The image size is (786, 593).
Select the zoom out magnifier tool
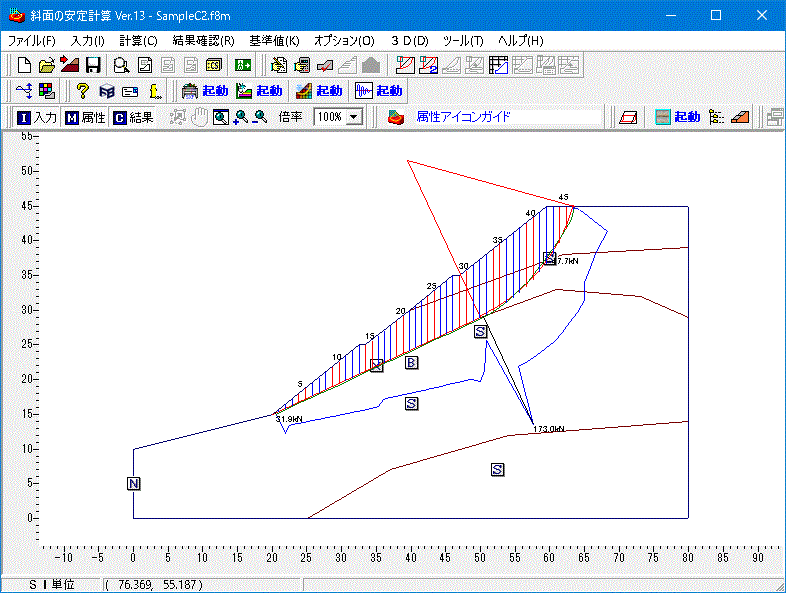pyautogui.click(x=260, y=117)
